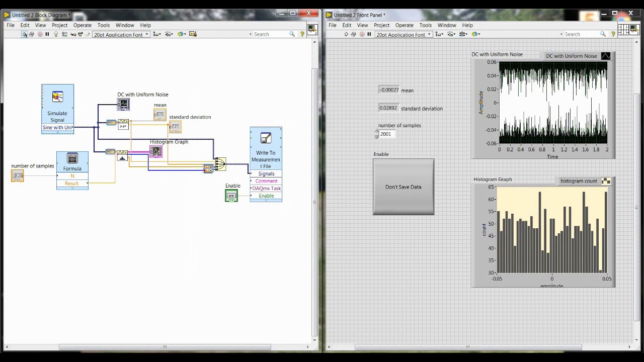Image resolution: width=644 pixels, height=362 pixels.
Task: Click Clean Up Diagram icon
Action: pyautogui.click(x=193, y=34)
